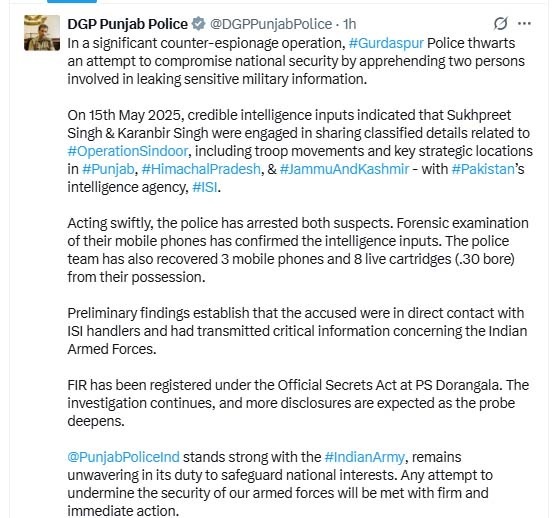
Task: Follow the #Punjab hashtag link
Action: tap(108, 169)
